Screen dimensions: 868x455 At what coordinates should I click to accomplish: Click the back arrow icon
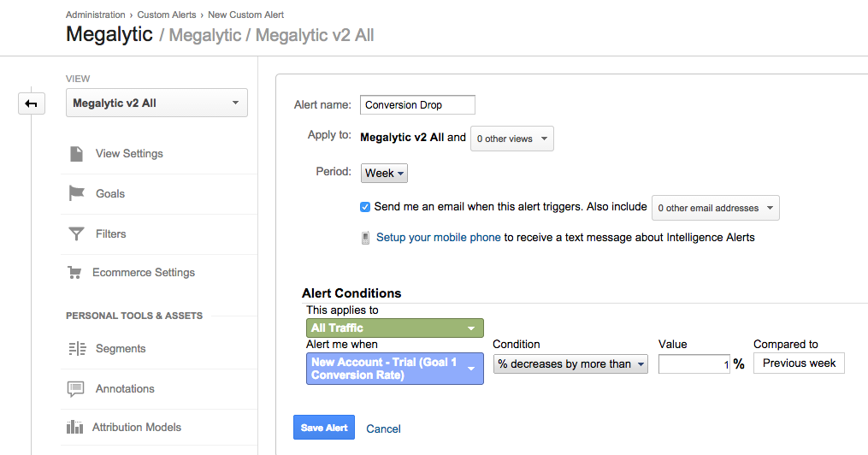(x=31, y=103)
